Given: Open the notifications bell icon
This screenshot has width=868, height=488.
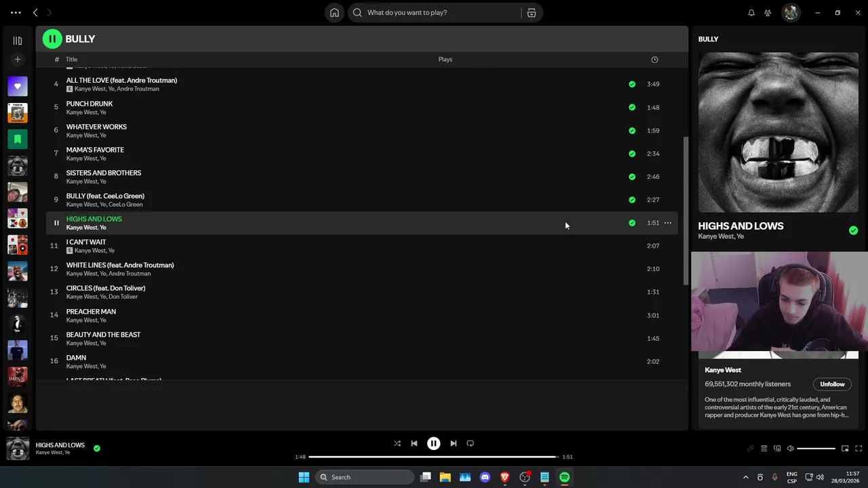Looking at the screenshot, I should pos(751,12).
